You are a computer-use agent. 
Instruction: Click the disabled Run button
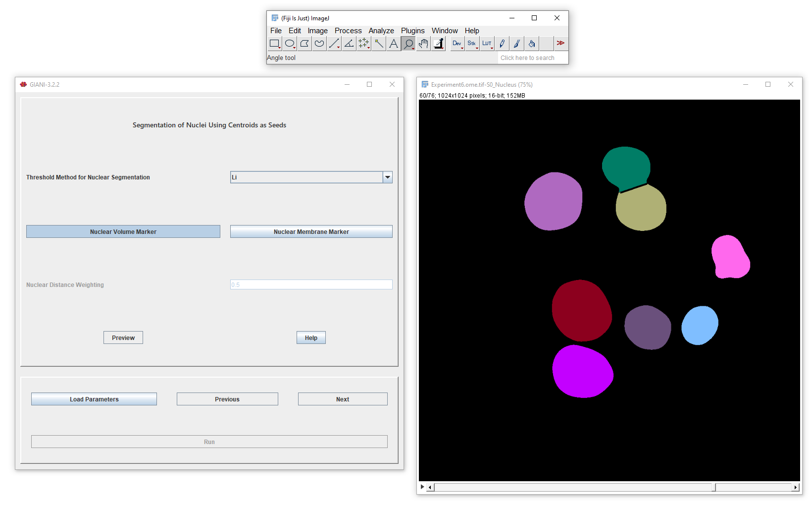pyautogui.click(x=209, y=442)
